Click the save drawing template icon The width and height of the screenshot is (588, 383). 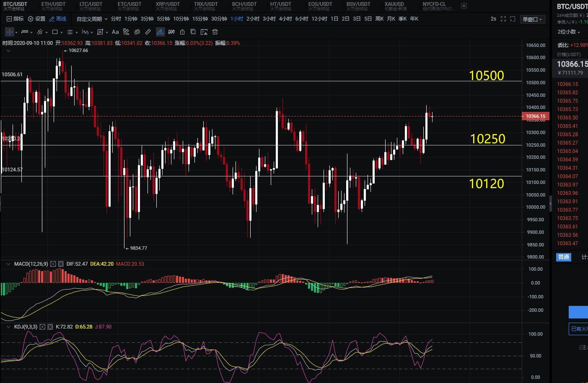click(x=204, y=32)
